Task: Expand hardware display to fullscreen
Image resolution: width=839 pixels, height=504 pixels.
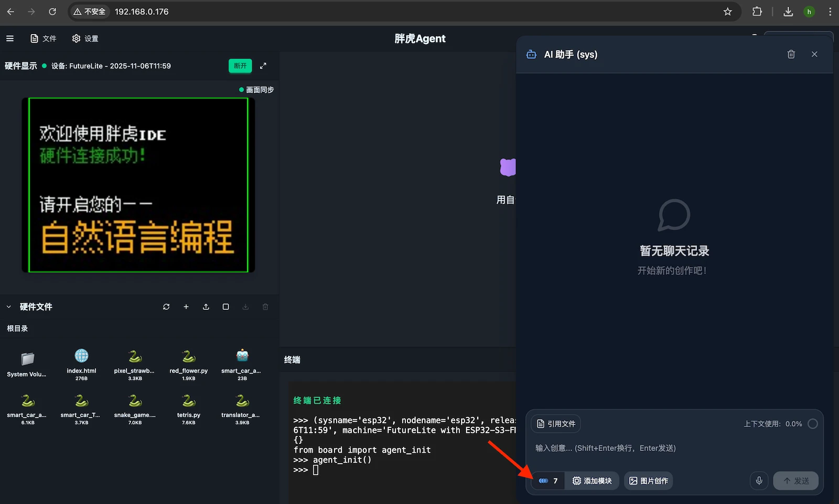Action: (x=263, y=66)
